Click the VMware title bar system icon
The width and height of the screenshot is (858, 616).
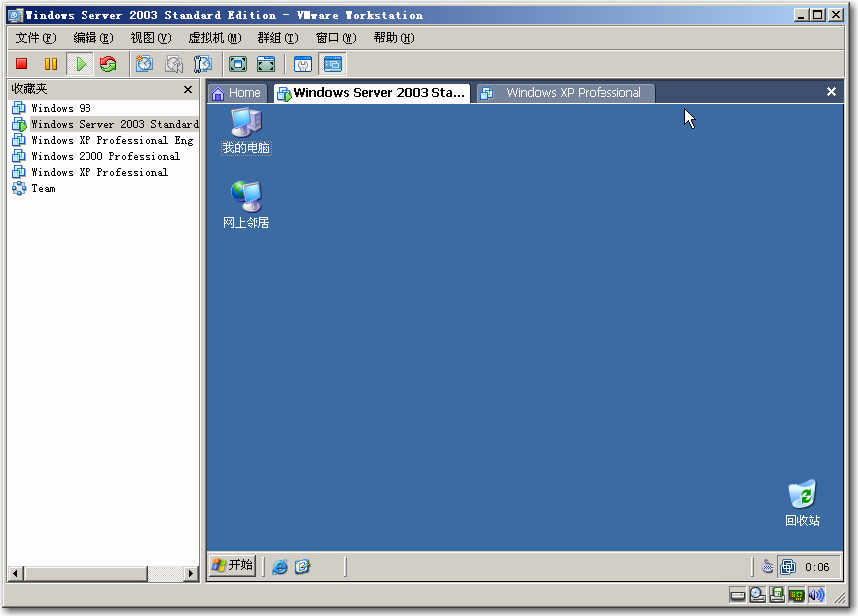click(x=16, y=15)
